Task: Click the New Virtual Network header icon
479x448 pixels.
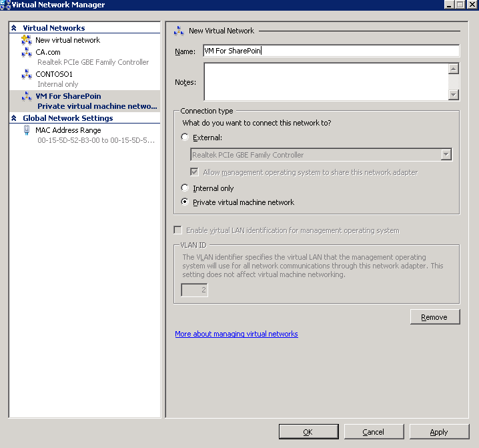Action: 179,31
